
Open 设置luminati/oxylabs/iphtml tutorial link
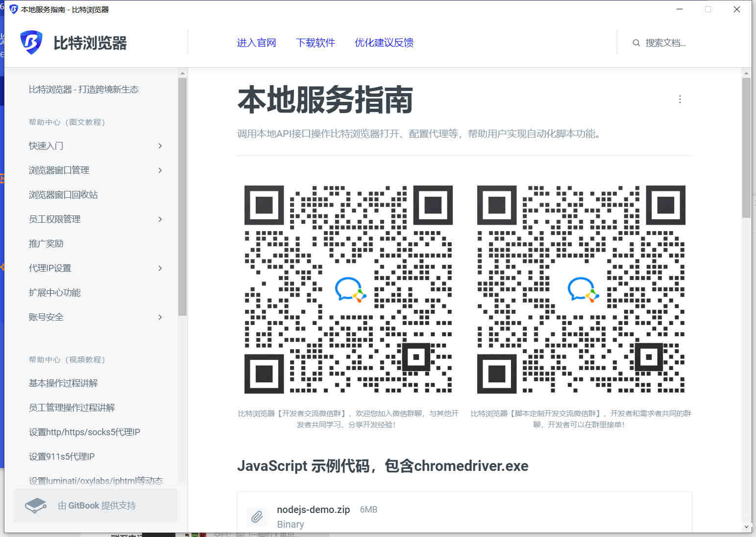tap(96, 481)
